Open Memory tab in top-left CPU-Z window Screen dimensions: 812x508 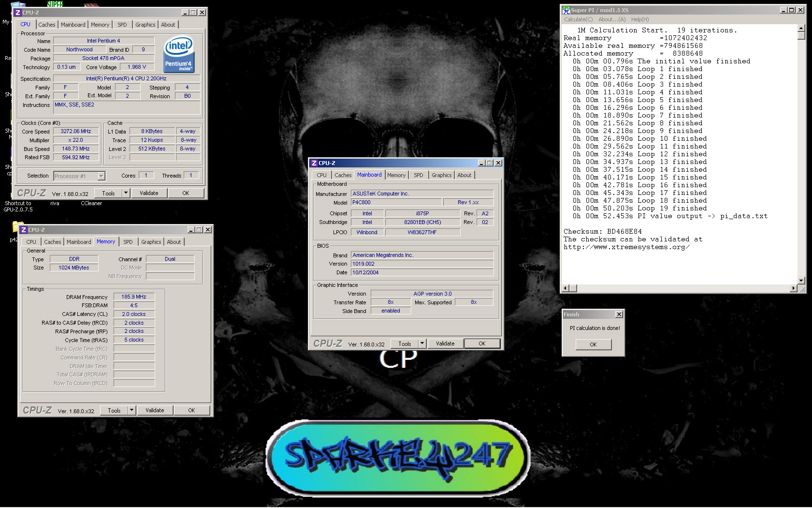click(x=100, y=25)
